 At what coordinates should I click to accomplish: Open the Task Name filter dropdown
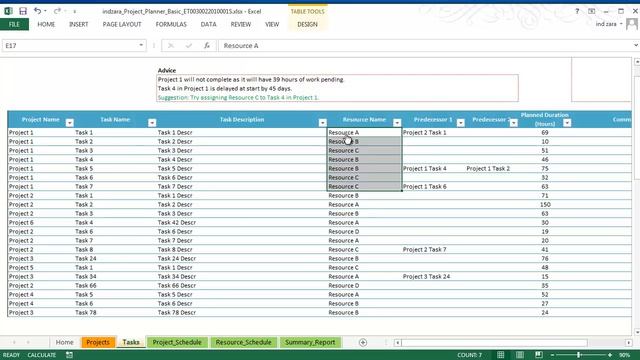coord(152,122)
